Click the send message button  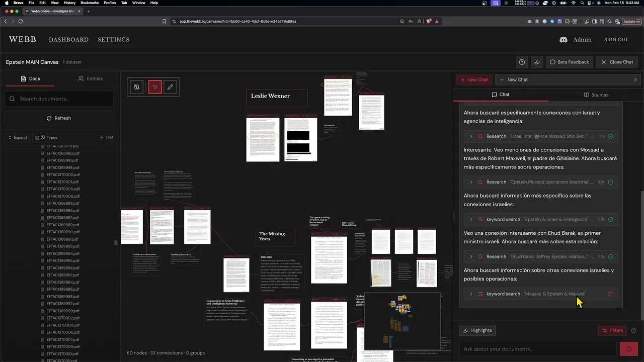(x=628, y=348)
